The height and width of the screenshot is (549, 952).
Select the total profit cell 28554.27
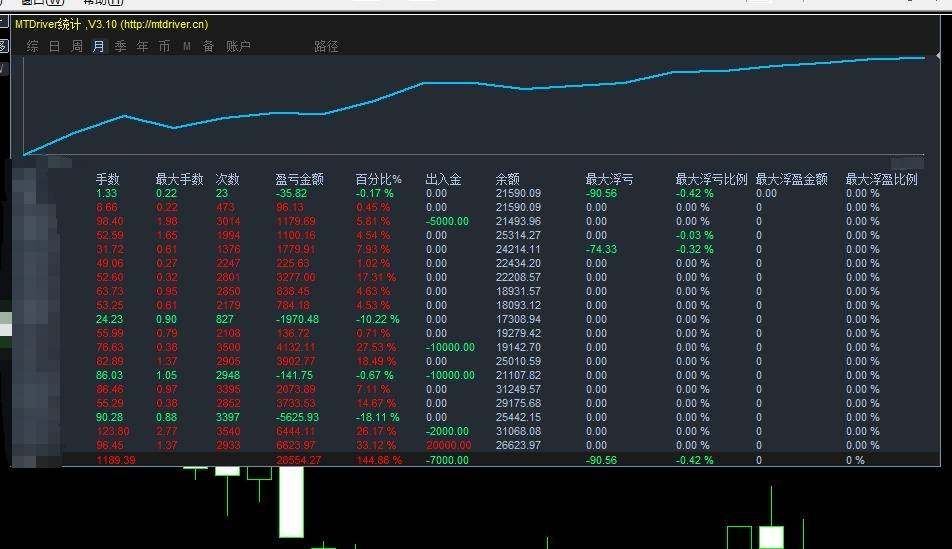point(299,460)
